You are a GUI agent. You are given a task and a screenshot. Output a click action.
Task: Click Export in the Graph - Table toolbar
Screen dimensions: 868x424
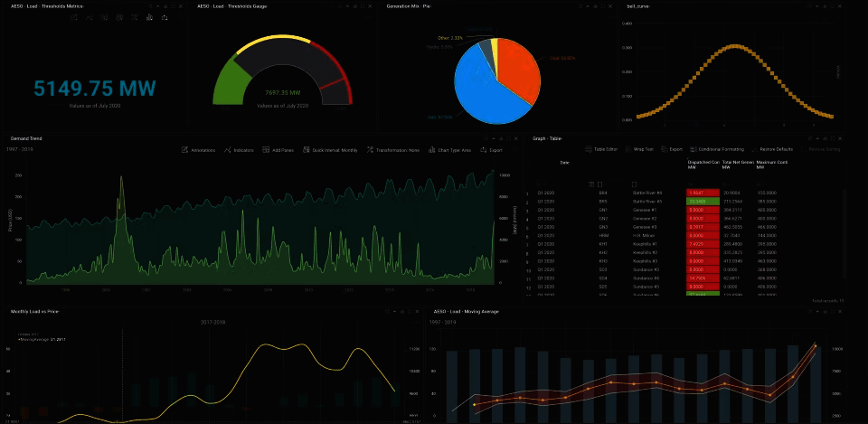pos(672,149)
